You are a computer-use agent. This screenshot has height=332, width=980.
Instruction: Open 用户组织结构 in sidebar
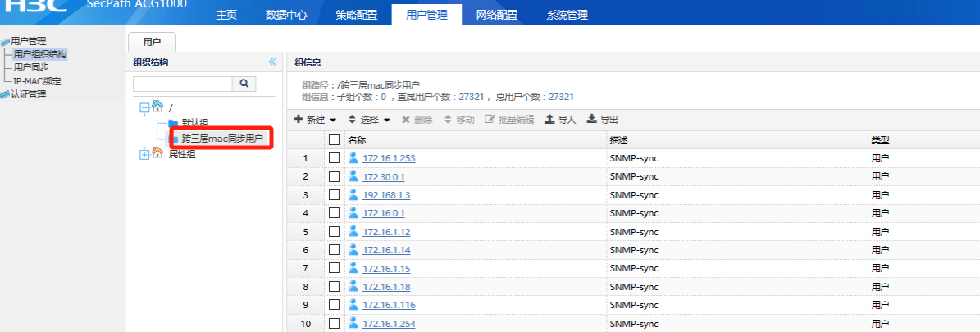coord(40,54)
